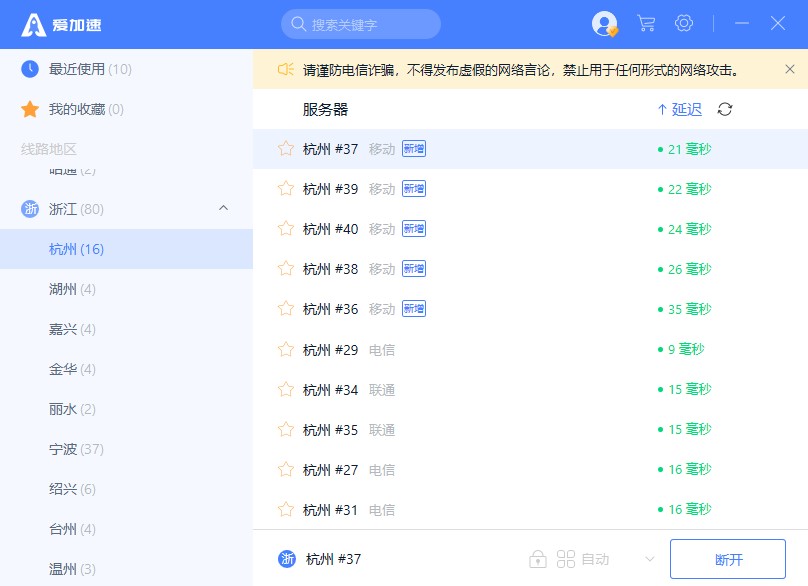Select 绍兴 (6) city

tap(126, 489)
